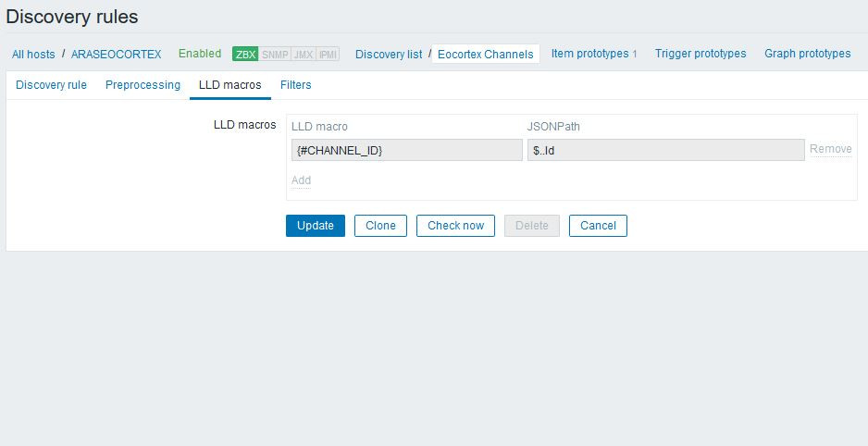868x446 pixels.
Task: Click the greyed-out Delete button
Action: pos(532,226)
